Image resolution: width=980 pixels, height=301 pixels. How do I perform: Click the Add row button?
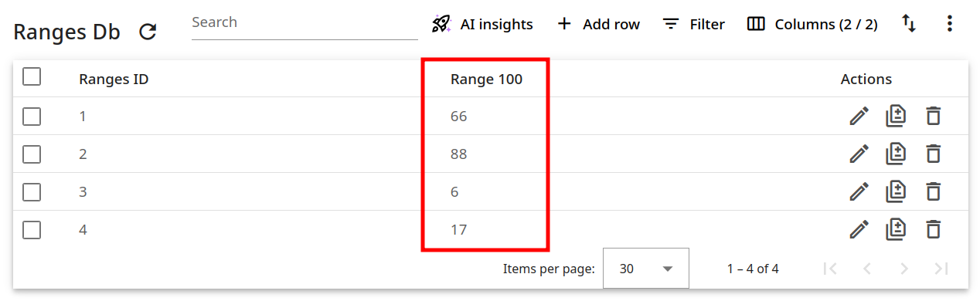598,24
